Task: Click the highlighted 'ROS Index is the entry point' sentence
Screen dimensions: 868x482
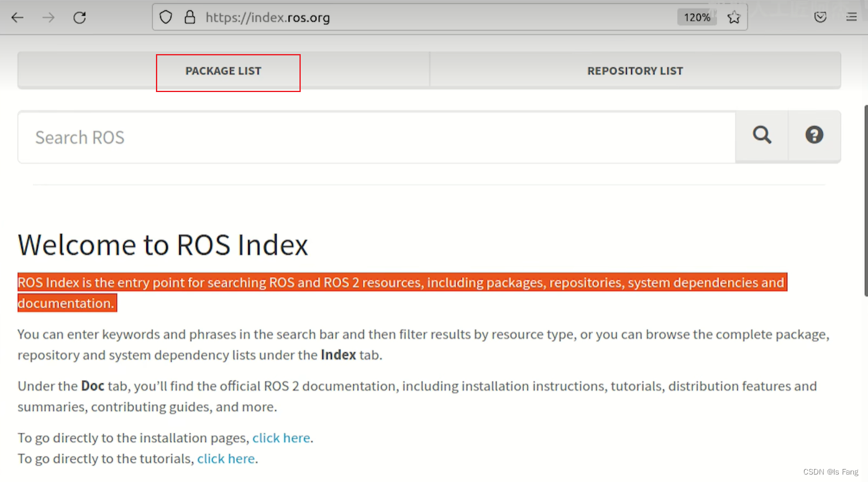Action: coord(403,292)
